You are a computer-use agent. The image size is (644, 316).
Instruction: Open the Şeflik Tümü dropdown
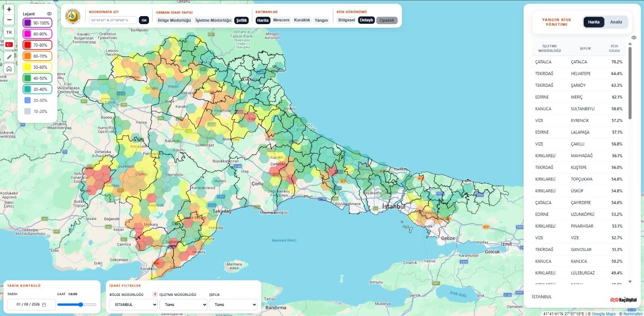pyautogui.click(x=233, y=305)
